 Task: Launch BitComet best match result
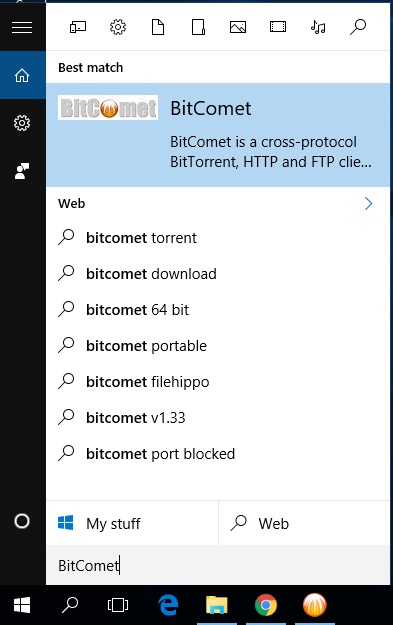(218, 135)
